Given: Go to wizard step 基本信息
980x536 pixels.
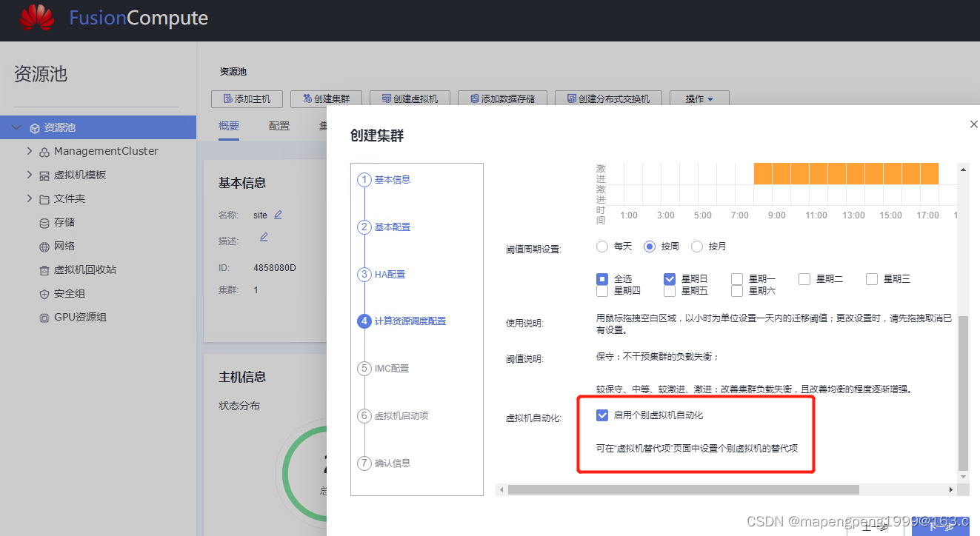Looking at the screenshot, I should tap(384, 180).
